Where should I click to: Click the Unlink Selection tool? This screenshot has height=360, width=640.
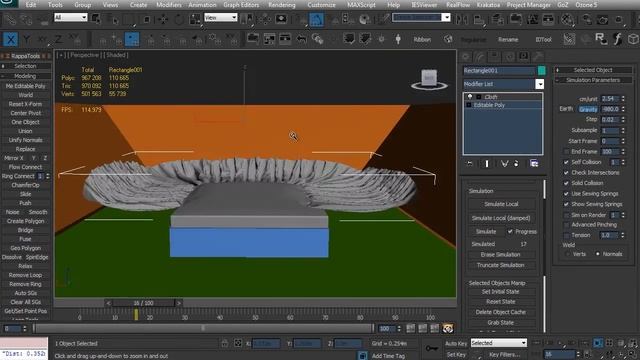coord(27,19)
